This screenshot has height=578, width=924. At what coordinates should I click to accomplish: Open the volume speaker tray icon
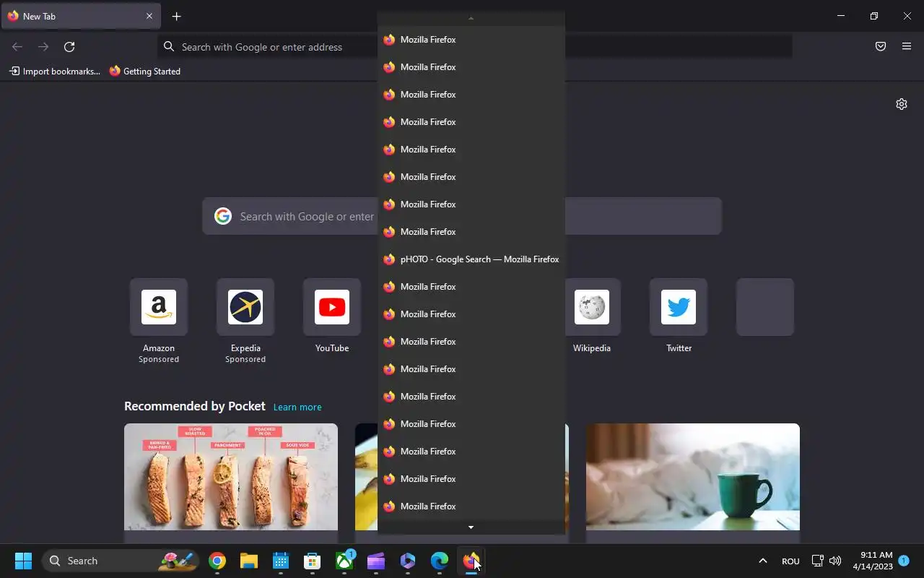[835, 561]
